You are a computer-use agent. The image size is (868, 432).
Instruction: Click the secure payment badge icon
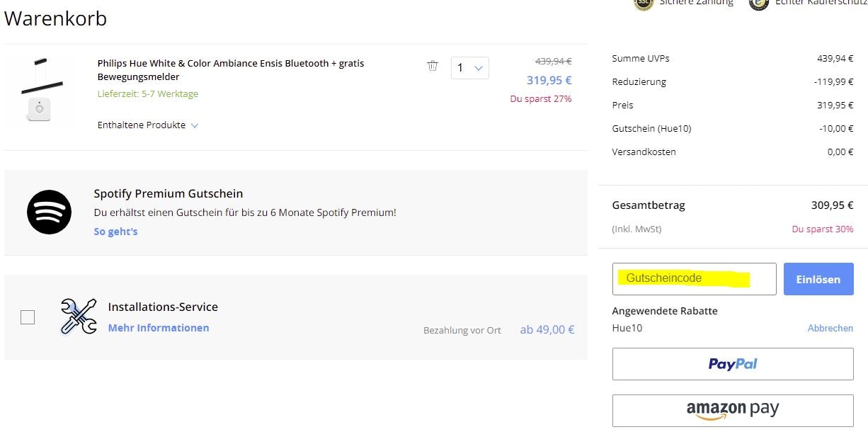point(642,4)
